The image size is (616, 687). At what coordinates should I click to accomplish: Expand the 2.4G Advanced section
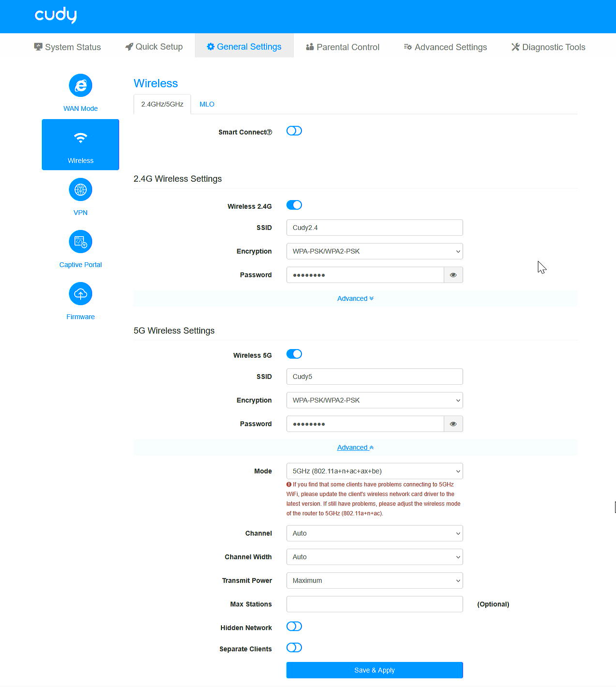(x=356, y=299)
